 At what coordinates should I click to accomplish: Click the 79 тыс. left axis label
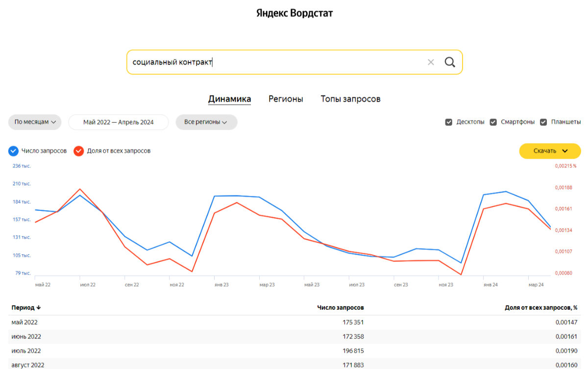tap(23, 273)
